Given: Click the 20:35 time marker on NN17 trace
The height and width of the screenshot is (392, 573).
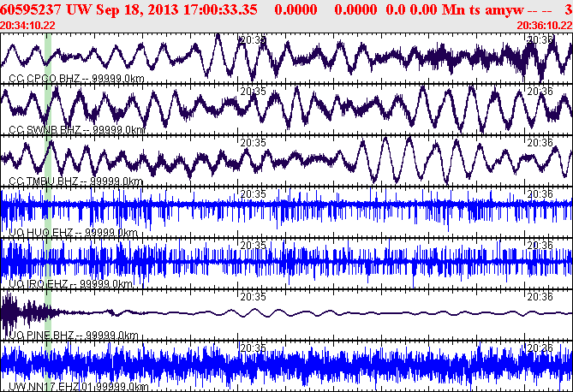Looking at the screenshot, I should tap(253, 348).
